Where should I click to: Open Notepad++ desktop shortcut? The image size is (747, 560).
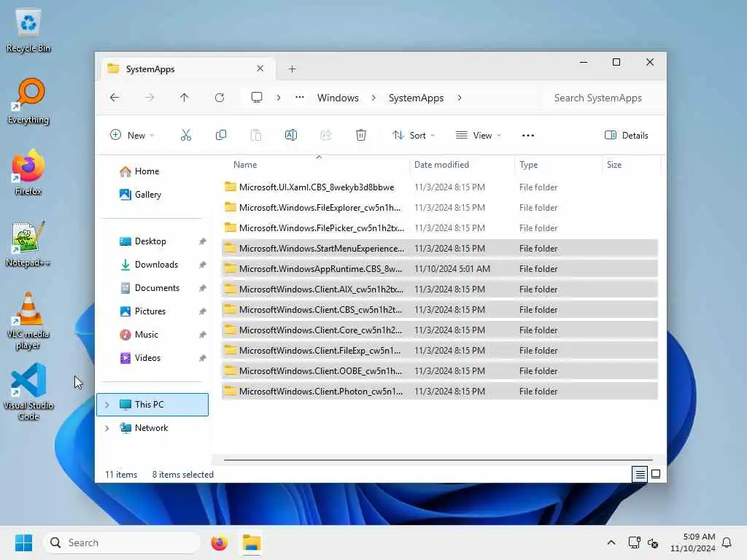point(28,244)
